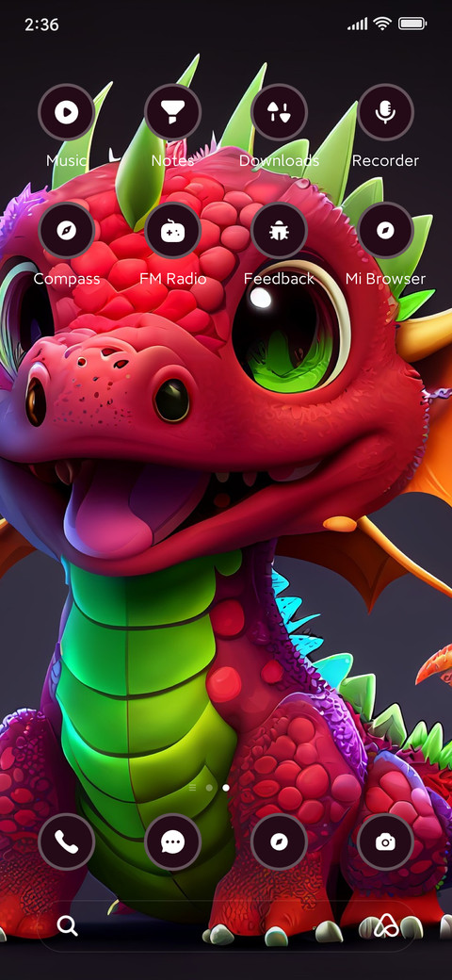This screenshot has height=980, width=452.
Task: Open the feed page indicator lines
Action: tap(192, 788)
